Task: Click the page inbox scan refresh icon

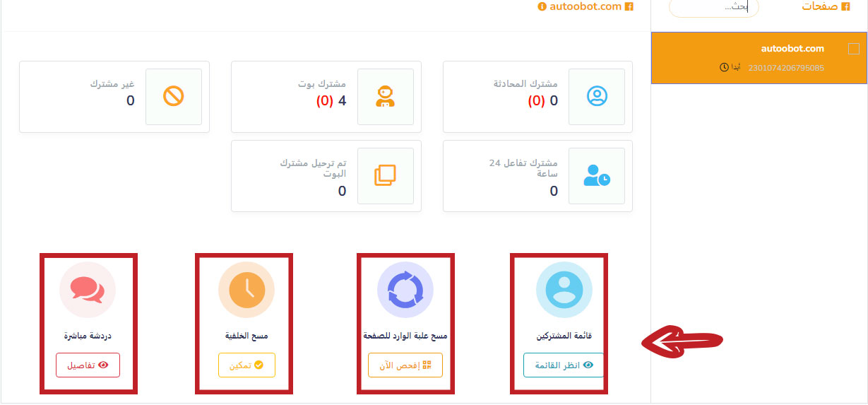Action: [x=405, y=290]
